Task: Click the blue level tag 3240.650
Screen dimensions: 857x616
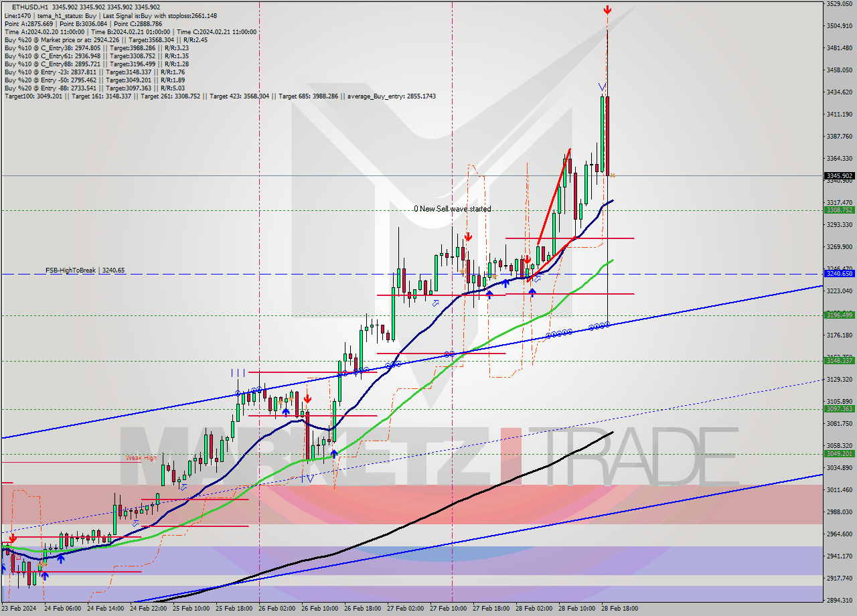Action: tap(839, 274)
